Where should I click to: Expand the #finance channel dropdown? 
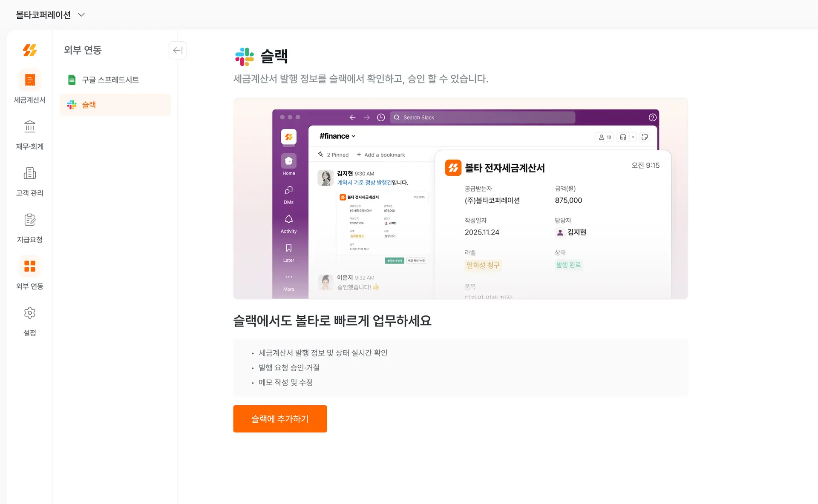tap(337, 136)
